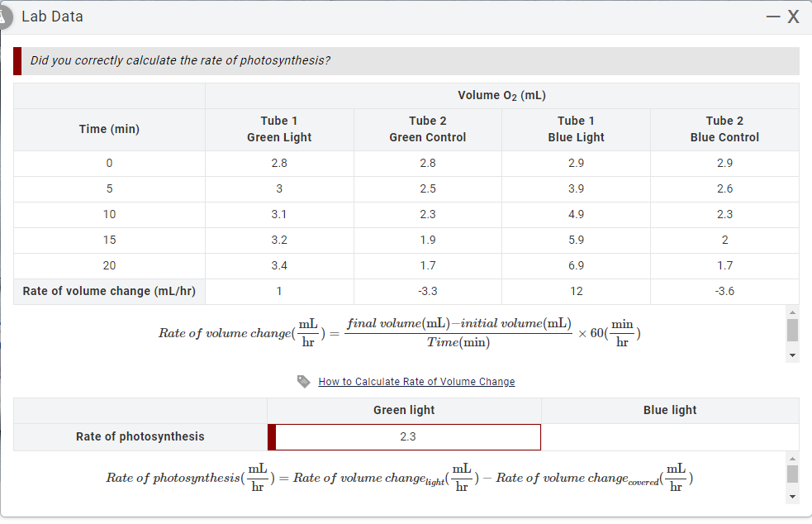Image resolution: width=812 pixels, height=524 pixels.
Task: Click the 6.9 value under Tube 1 Blue Light
Action: (576, 265)
